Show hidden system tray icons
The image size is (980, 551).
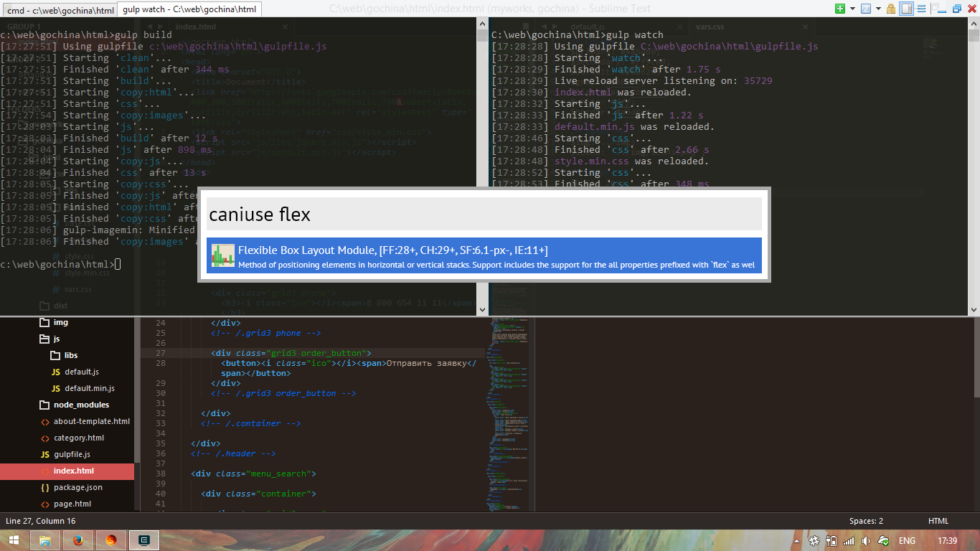click(x=797, y=540)
